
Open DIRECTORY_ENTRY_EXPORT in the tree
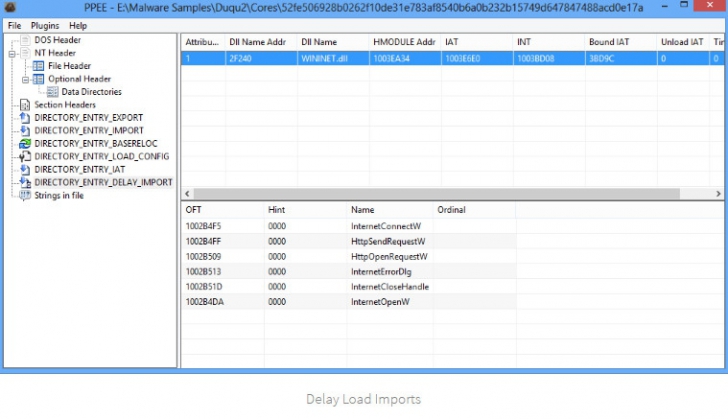pyautogui.click(x=89, y=118)
